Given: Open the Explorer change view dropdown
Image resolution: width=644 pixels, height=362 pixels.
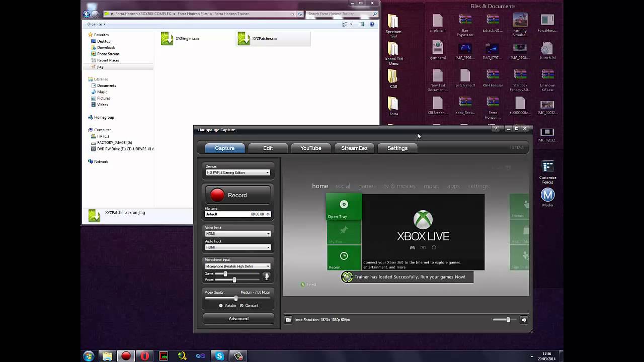Looking at the screenshot, I should (x=352, y=24).
